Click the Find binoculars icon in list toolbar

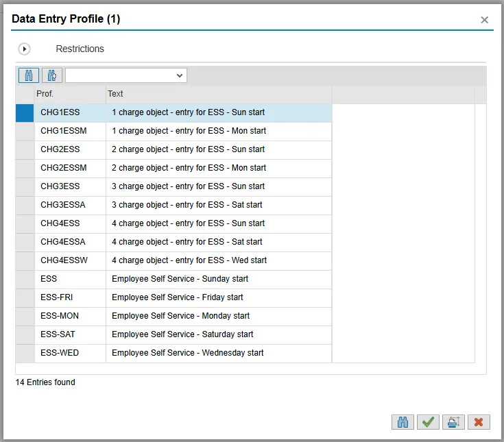click(29, 75)
